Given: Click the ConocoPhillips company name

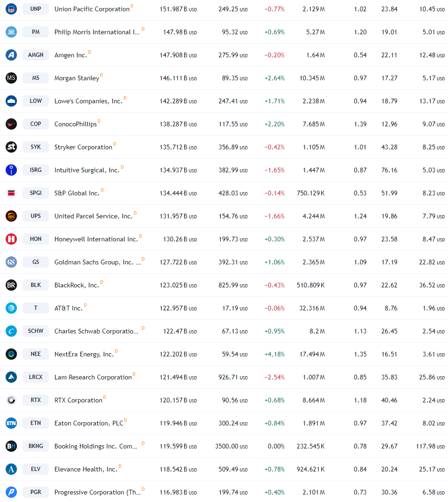Looking at the screenshot, I should point(76,124).
